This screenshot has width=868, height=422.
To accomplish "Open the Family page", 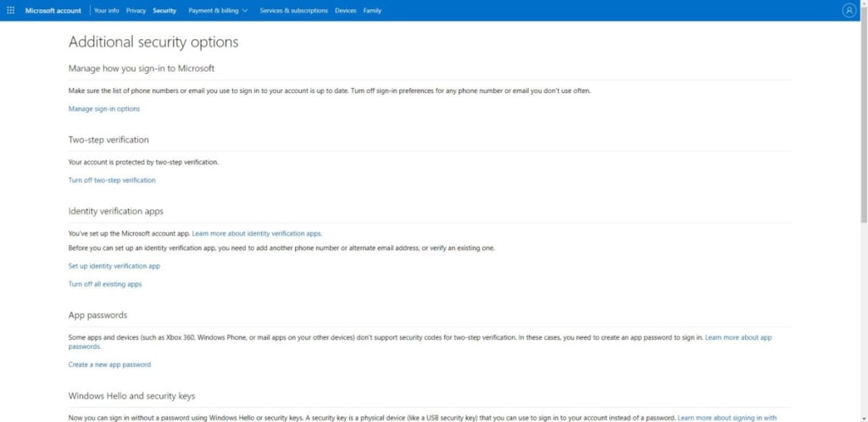I will 372,10.
